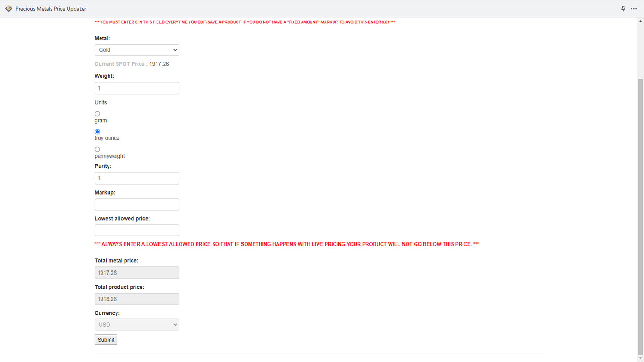Open the ellipsis more-options menu
The height and width of the screenshot is (362, 644).
point(634,8)
